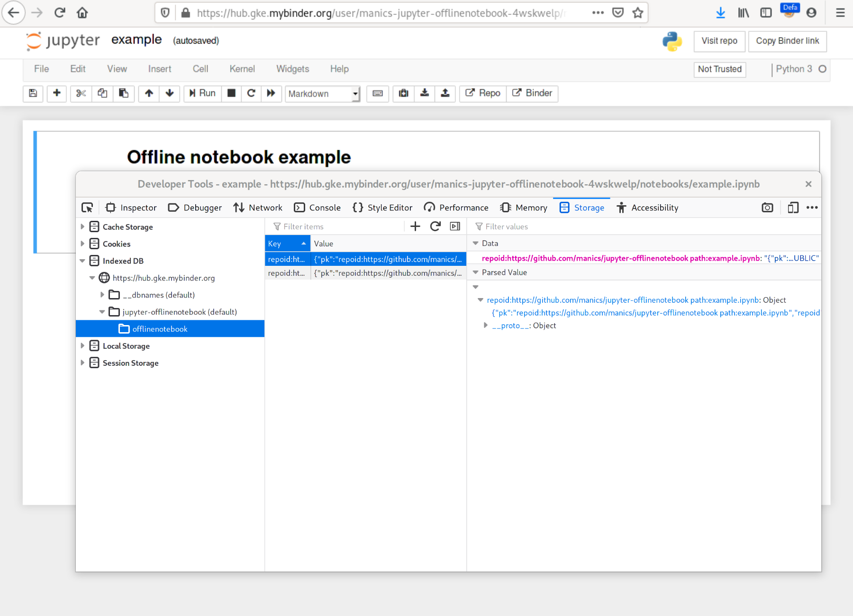Toggle the tracking protection shield
The width and height of the screenshot is (853, 616).
pyautogui.click(x=164, y=12)
